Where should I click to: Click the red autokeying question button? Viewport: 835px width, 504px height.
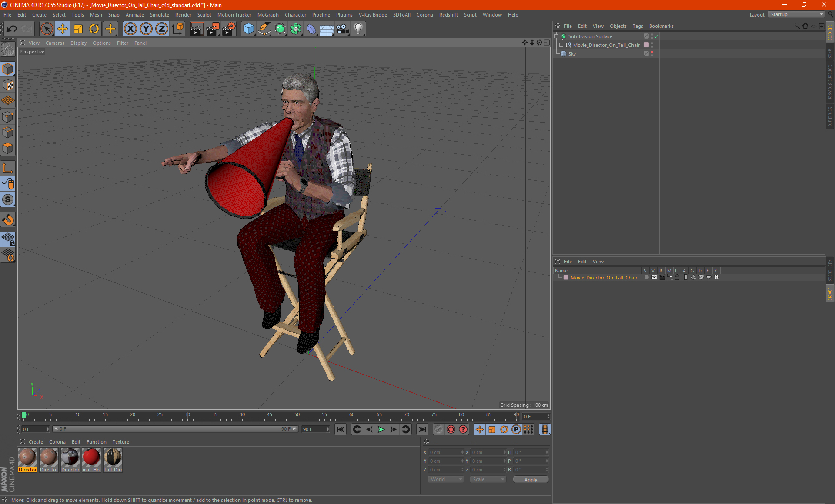463,429
